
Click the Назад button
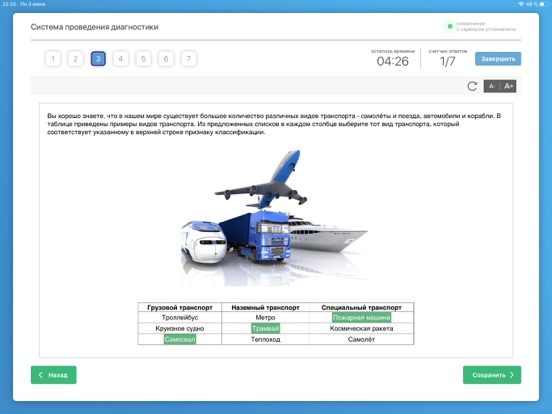[54, 375]
